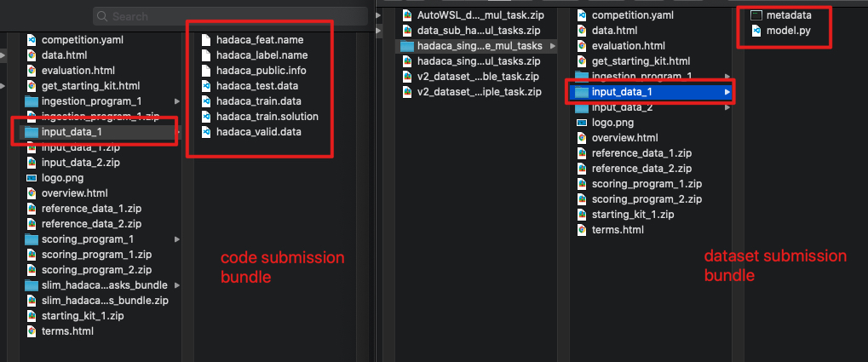Click the highlighted blue input_data_1 folder icon
Image resolution: width=868 pixels, height=362 pixels.
tap(582, 92)
